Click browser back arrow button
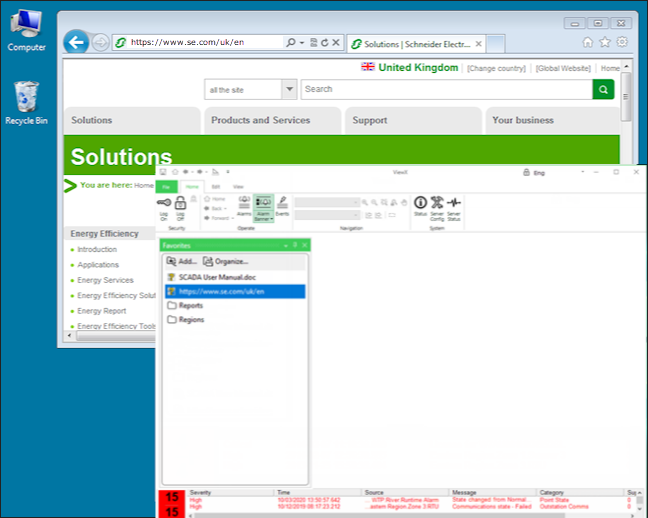The image size is (648, 518). point(75,42)
